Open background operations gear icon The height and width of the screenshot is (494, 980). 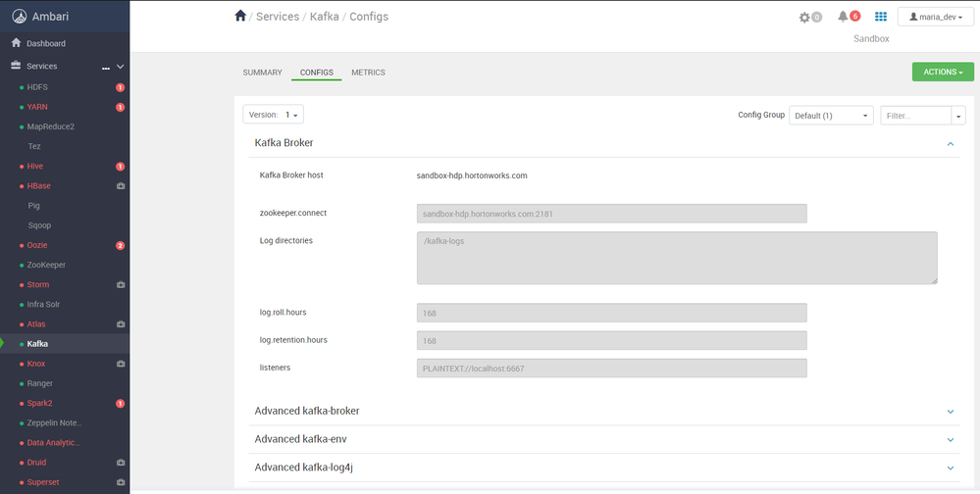804,18
